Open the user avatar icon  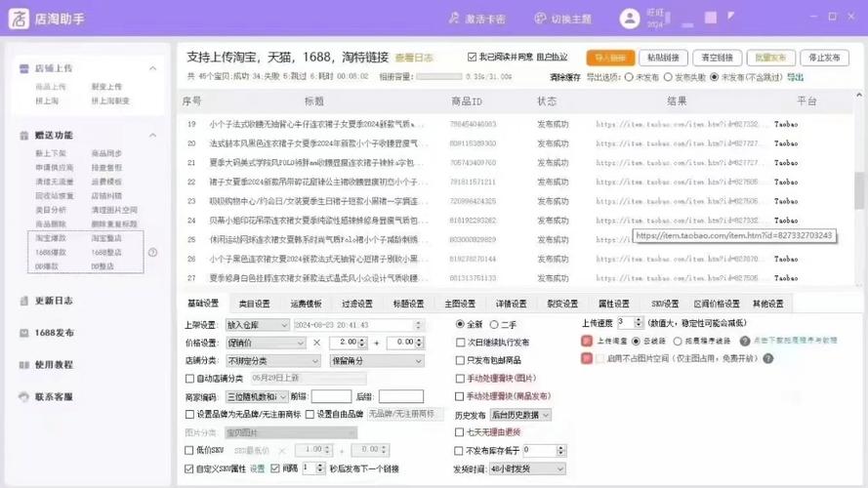[x=630, y=19]
